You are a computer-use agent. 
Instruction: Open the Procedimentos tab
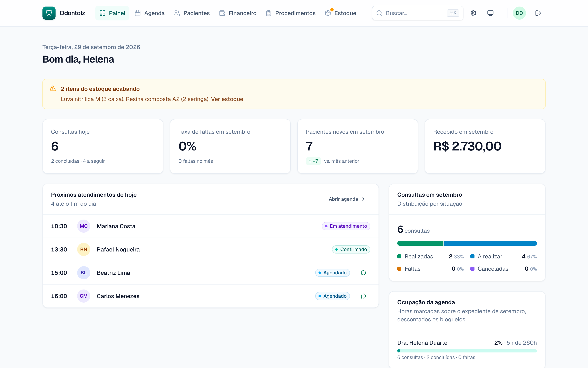[x=291, y=13]
